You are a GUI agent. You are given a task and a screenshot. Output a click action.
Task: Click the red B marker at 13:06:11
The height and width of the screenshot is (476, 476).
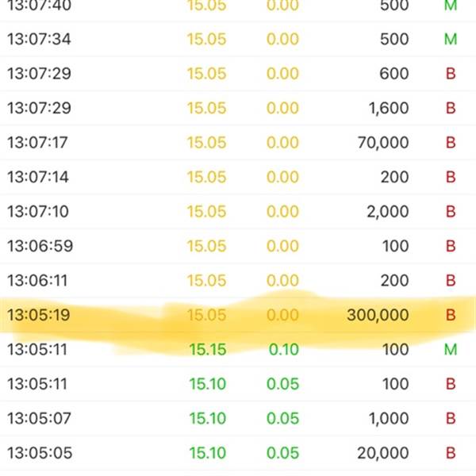pos(451,281)
